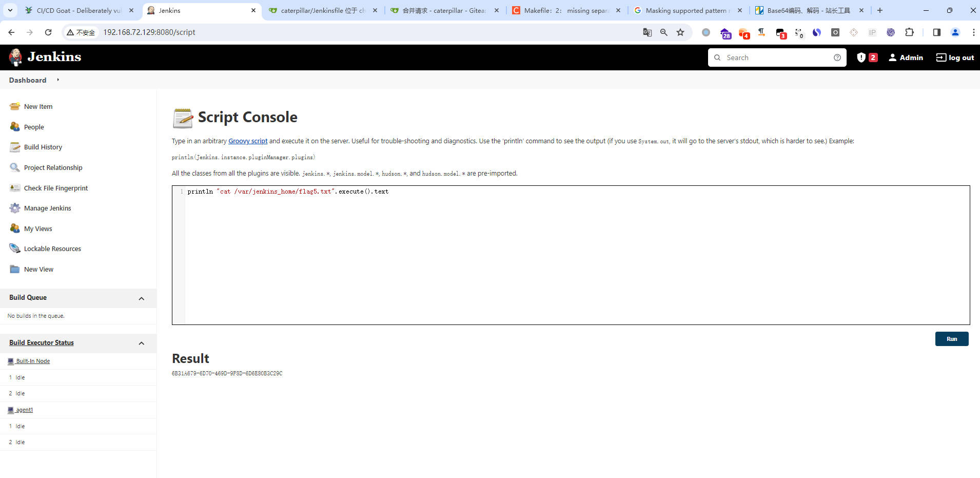Image resolution: width=980 pixels, height=478 pixels.
Task: Expand the Dashboard breadcrumb arrow
Action: (58, 80)
